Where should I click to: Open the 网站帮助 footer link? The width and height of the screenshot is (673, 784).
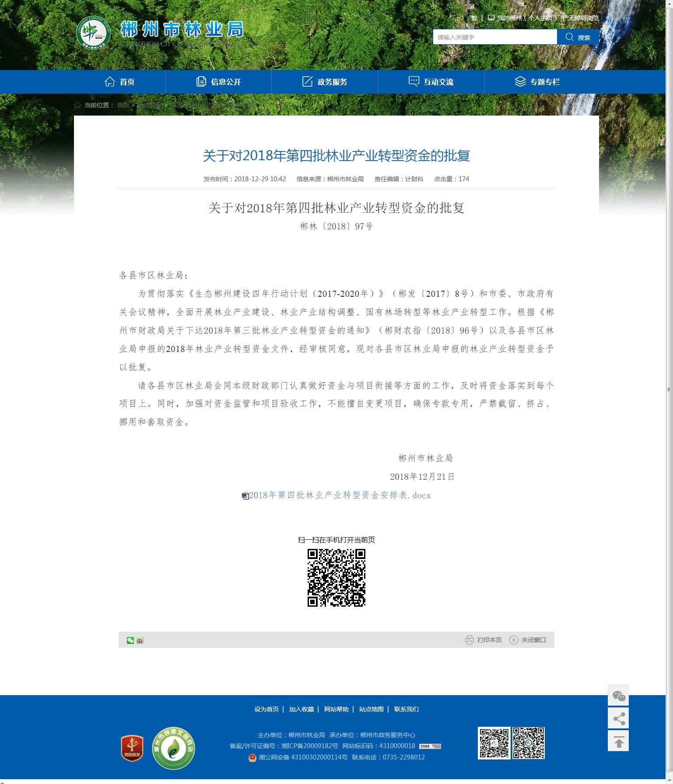(336, 709)
